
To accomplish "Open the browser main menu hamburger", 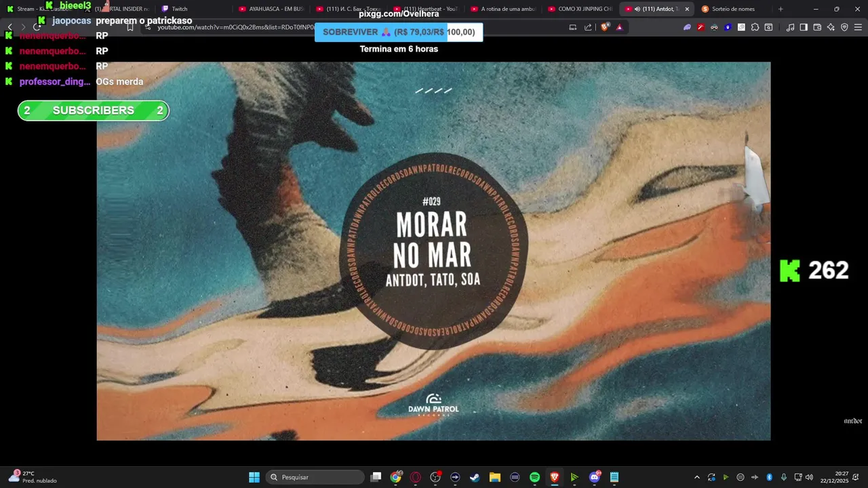I will tap(858, 27).
